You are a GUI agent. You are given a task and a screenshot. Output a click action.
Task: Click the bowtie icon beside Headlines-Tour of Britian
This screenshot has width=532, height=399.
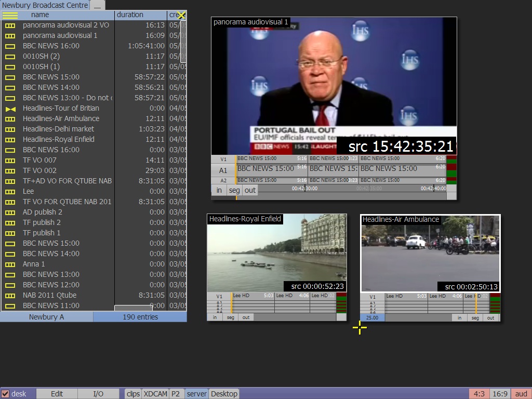(x=10, y=109)
